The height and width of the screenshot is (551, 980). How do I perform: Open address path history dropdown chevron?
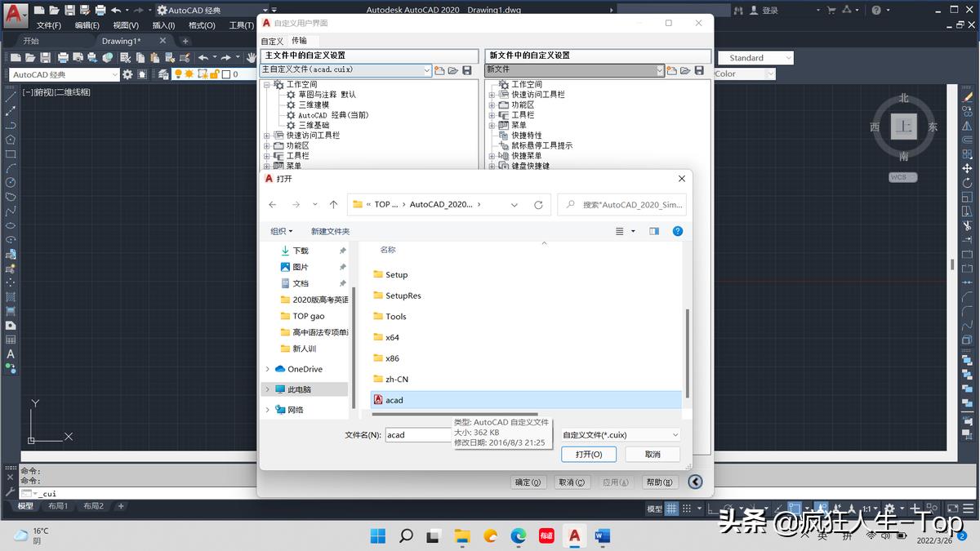point(514,205)
